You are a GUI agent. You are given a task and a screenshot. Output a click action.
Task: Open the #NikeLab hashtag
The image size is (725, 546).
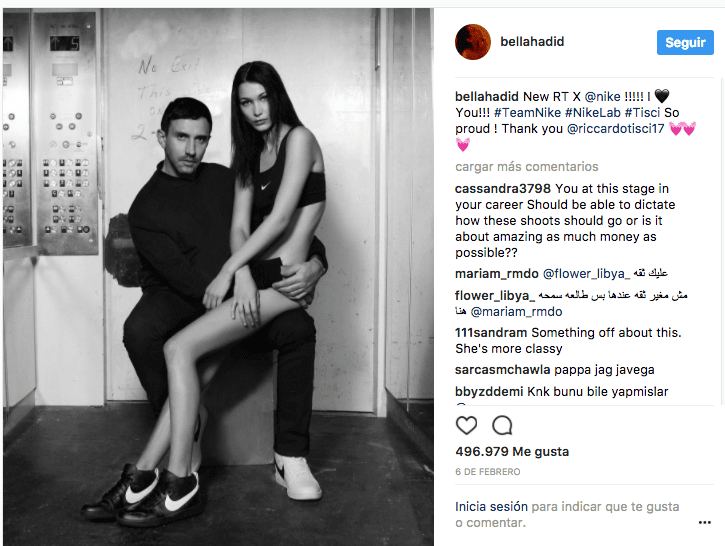(593, 113)
